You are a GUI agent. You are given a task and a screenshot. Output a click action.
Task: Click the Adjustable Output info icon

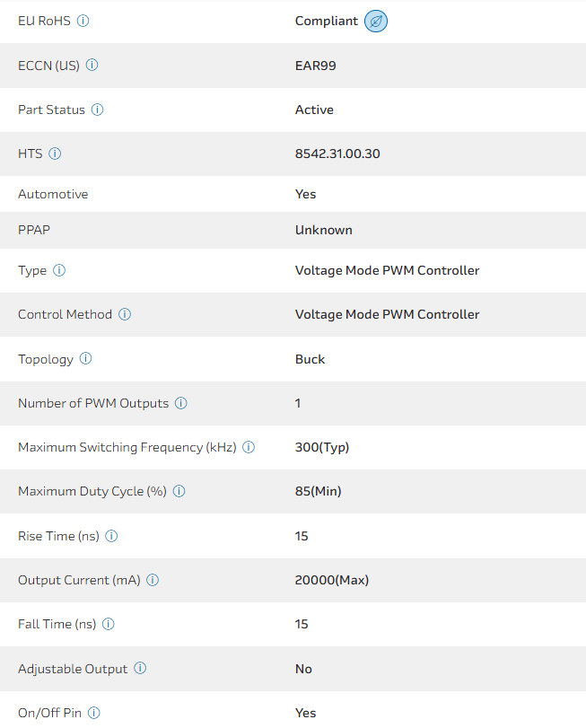point(140,668)
